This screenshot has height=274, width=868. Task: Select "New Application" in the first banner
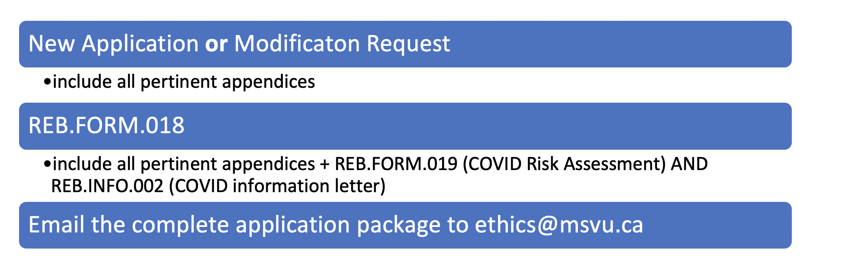(113, 44)
